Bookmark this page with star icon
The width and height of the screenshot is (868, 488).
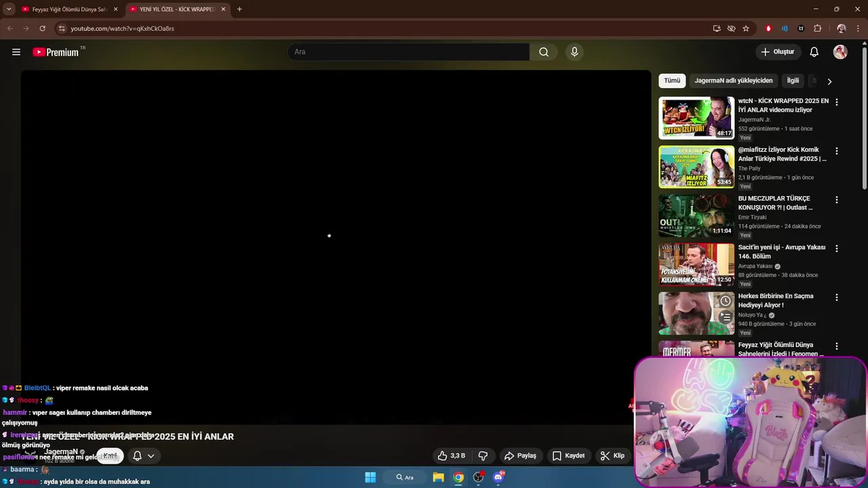(x=746, y=28)
